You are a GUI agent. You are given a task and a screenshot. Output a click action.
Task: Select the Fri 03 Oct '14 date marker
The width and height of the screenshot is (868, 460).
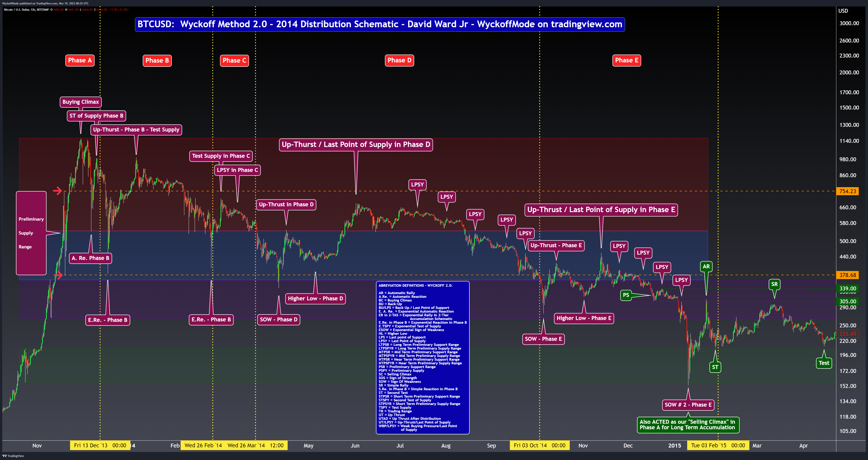(x=539, y=445)
